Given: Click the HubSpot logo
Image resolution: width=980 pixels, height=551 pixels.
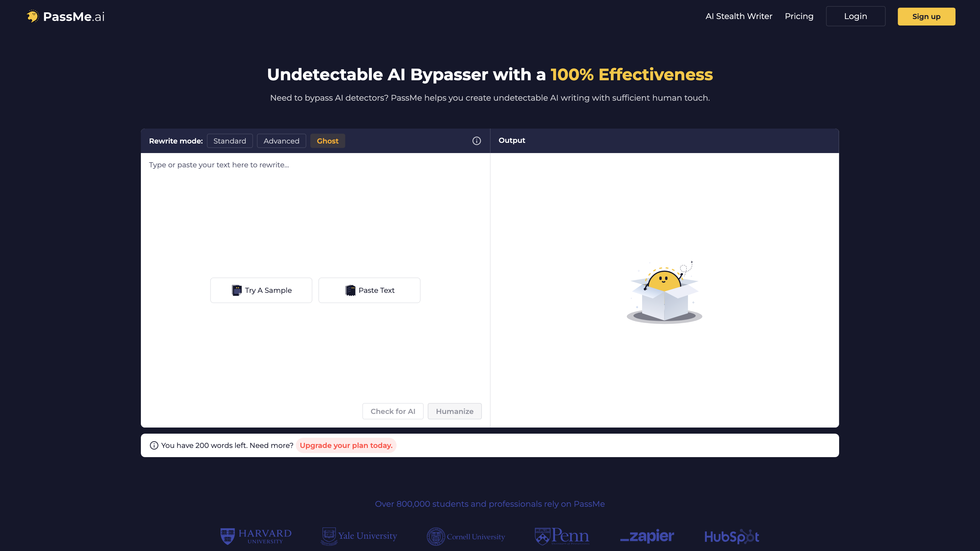Looking at the screenshot, I should coord(731,536).
